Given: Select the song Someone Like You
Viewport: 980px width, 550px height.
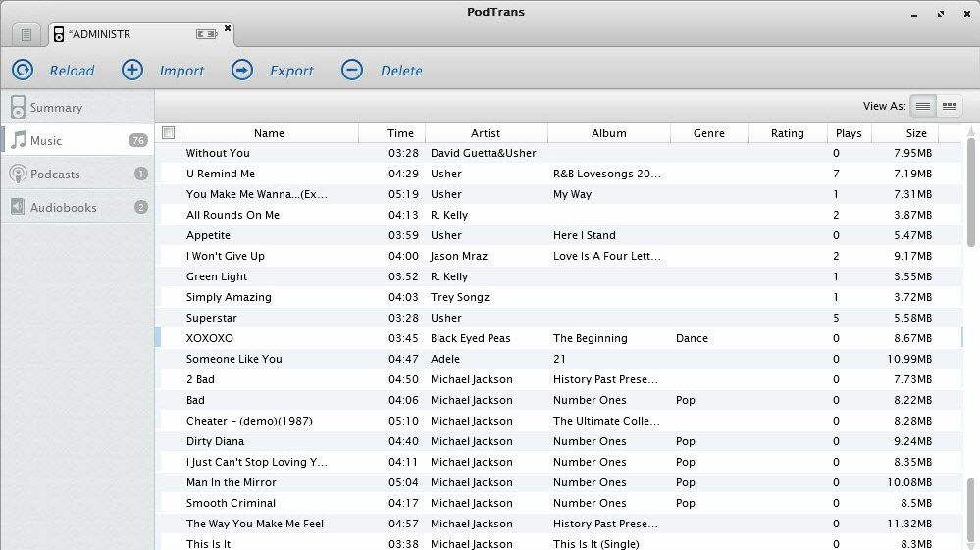Looking at the screenshot, I should click(x=233, y=359).
